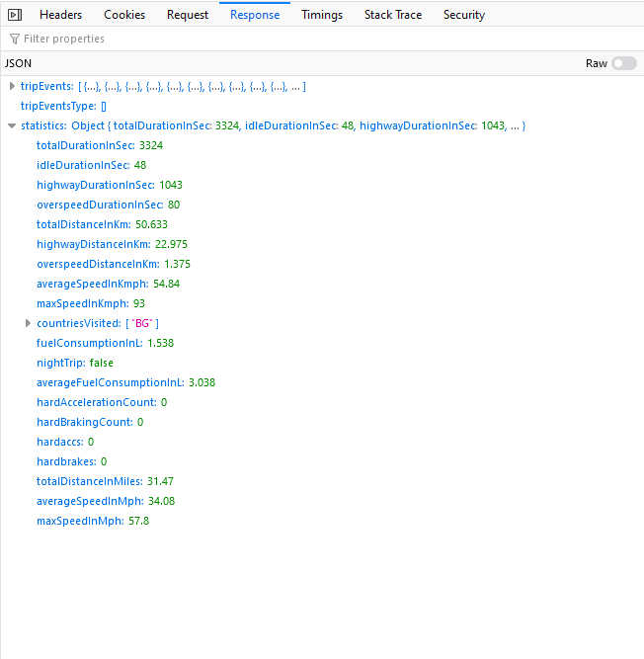Select the averageSpeedInKmph: 54.84 row
This screenshot has width=644, height=659.
click(x=322, y=284)
